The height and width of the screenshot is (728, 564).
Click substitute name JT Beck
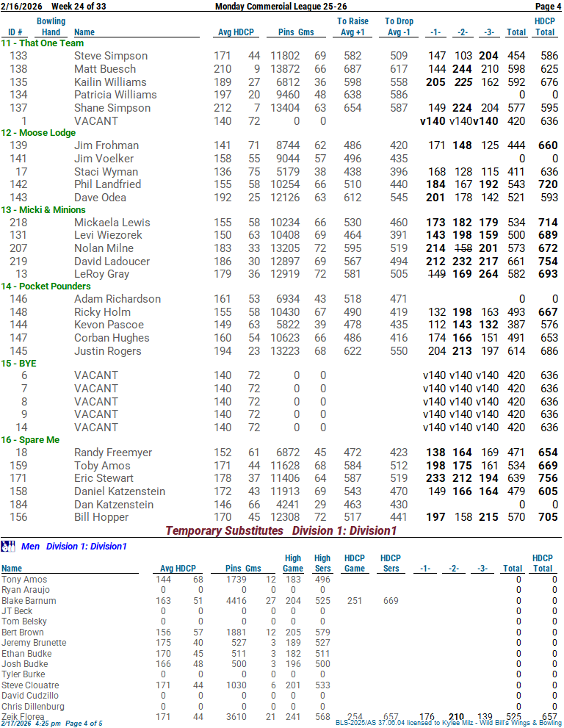point(17,611)
